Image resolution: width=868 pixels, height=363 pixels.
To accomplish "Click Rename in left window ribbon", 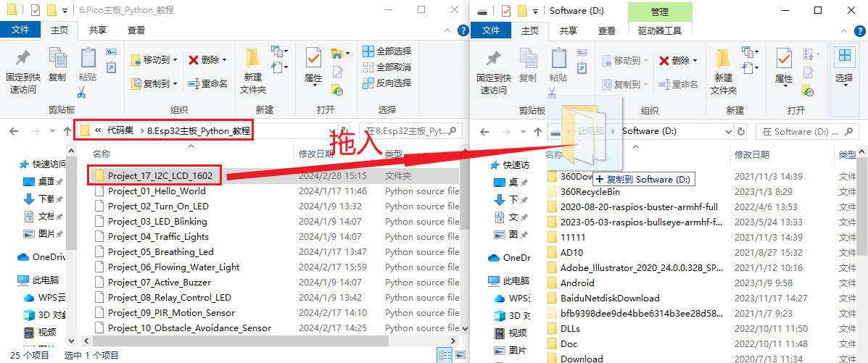I will click(207, 83).
